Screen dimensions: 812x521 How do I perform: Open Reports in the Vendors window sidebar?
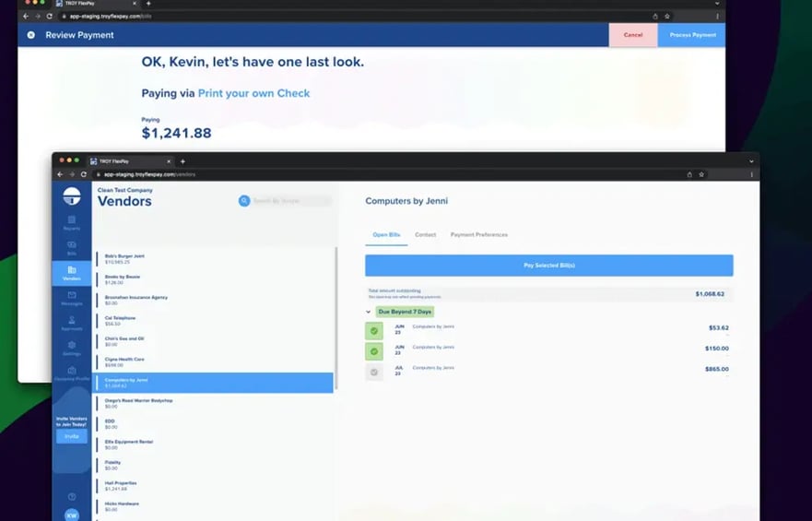(x=72, y=223)
